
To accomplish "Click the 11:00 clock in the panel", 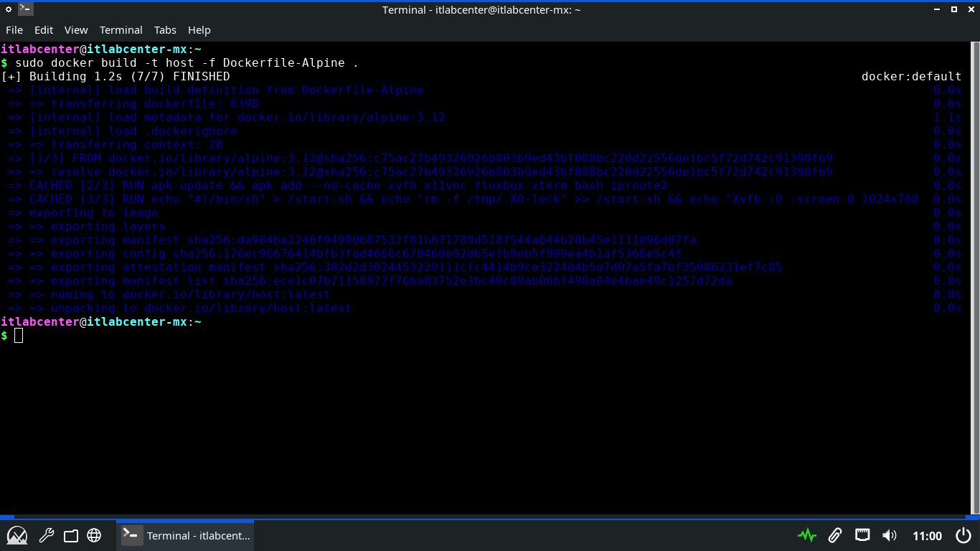I will pyautogui.click(x=927, y=535).
